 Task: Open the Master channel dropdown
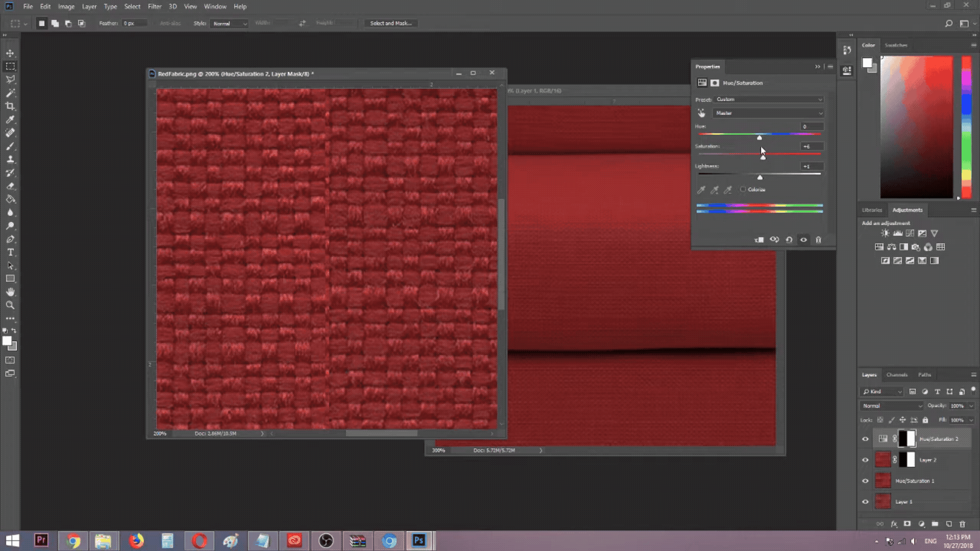coord(769,113)
